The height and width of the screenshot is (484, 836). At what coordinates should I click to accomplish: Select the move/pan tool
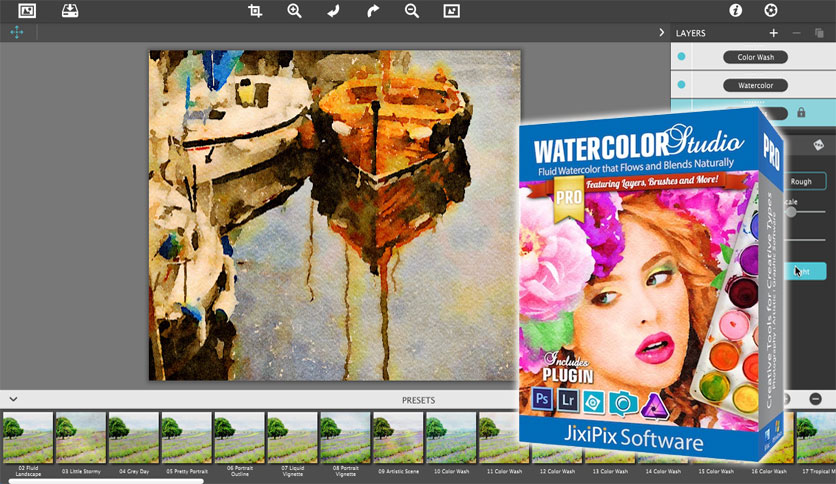click(17, 33)
